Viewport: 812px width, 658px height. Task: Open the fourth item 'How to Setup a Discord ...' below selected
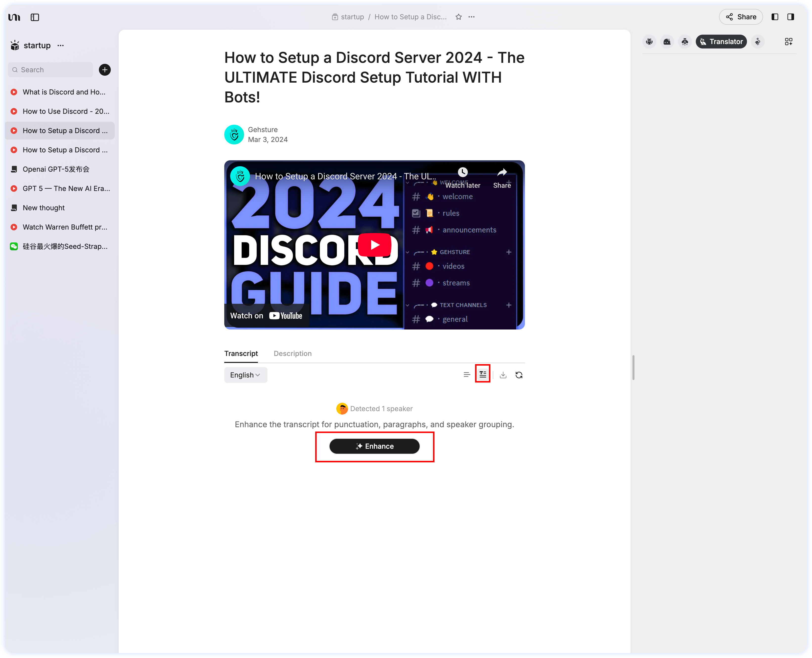point(60,150)
